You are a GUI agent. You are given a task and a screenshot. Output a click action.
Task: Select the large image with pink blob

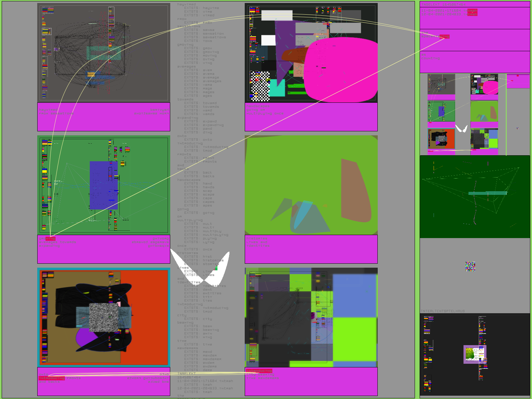coord(311,53)
